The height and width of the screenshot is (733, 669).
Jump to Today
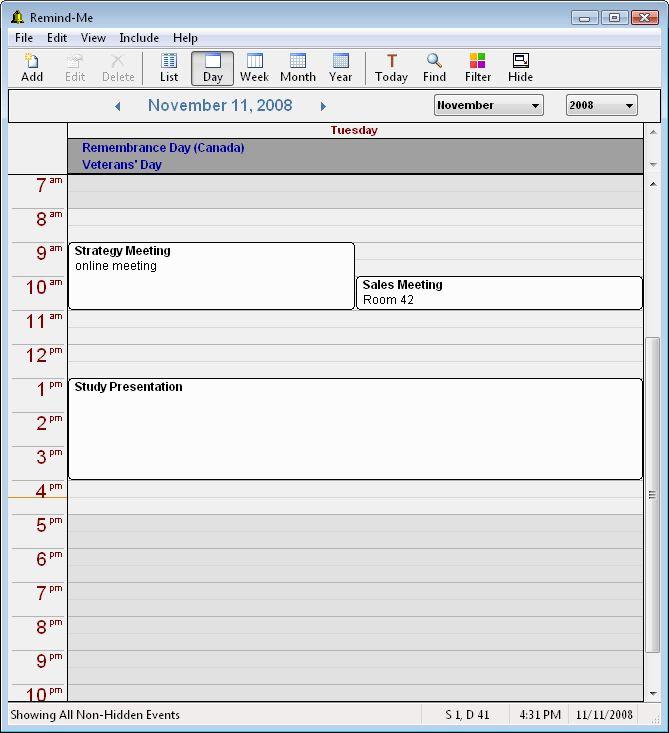(x=391, y=68)
